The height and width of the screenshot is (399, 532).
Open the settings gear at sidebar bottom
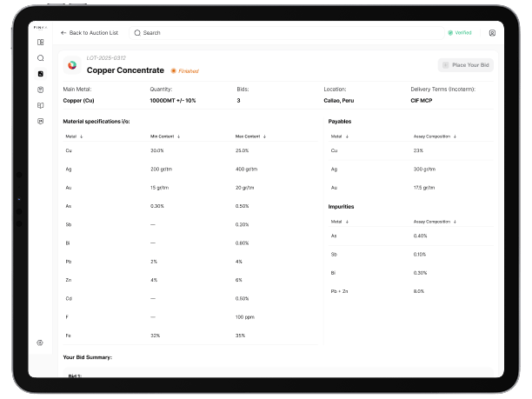40,342
